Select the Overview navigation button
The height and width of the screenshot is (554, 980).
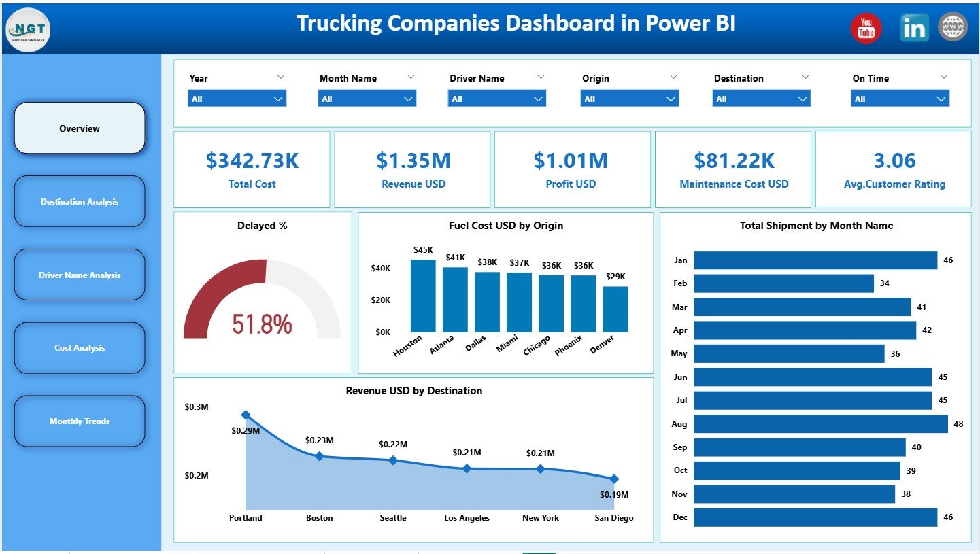[x=79, y=128]
